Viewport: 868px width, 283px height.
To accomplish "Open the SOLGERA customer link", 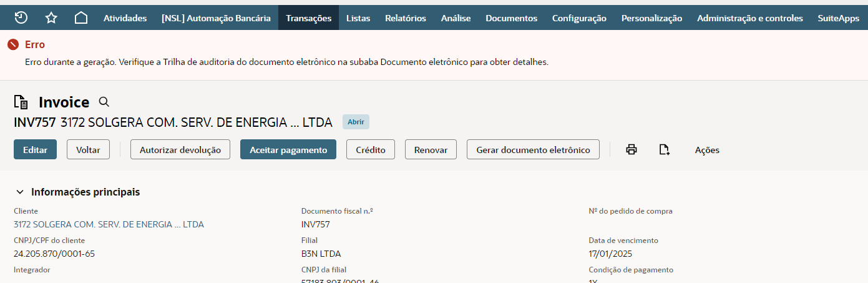I will coord(109,224).
